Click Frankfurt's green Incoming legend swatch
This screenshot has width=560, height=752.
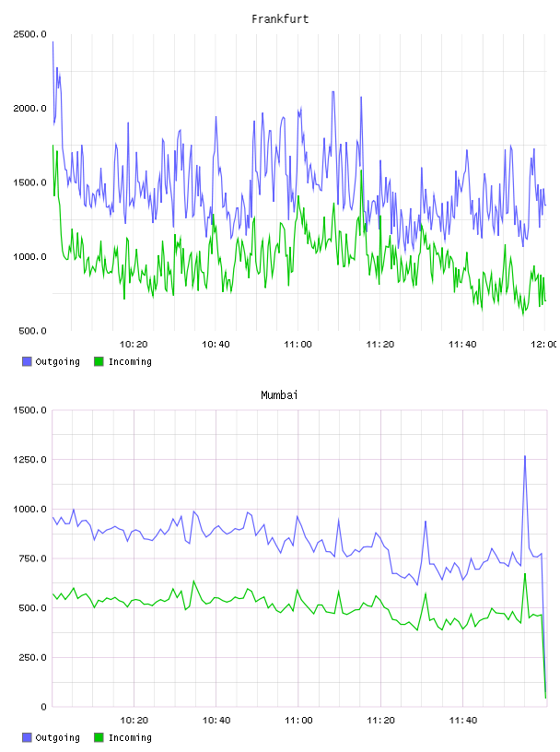[99, 361]
